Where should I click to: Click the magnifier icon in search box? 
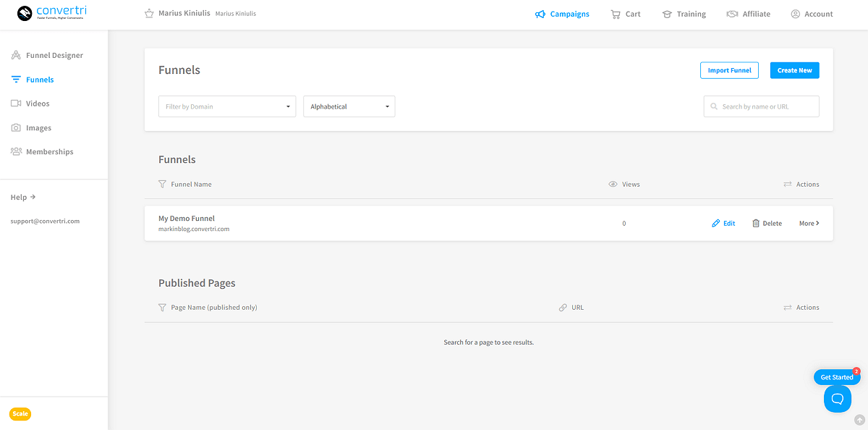pyautogui.click(x=715, y=106)
